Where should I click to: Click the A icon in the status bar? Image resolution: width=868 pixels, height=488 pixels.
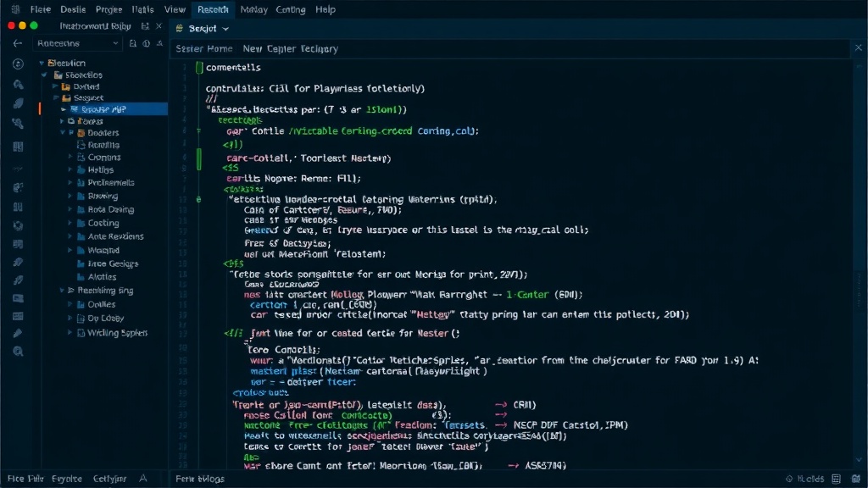tap(143, 479)
